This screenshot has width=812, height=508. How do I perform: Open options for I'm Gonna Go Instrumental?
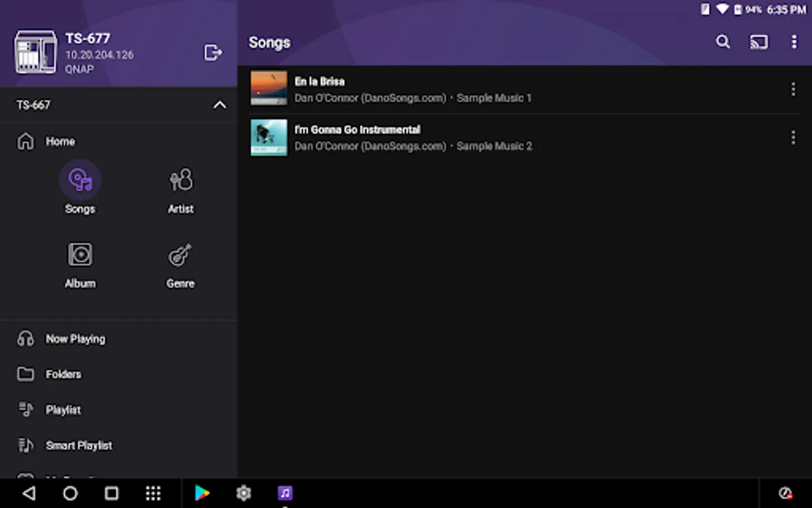[793, 138]
